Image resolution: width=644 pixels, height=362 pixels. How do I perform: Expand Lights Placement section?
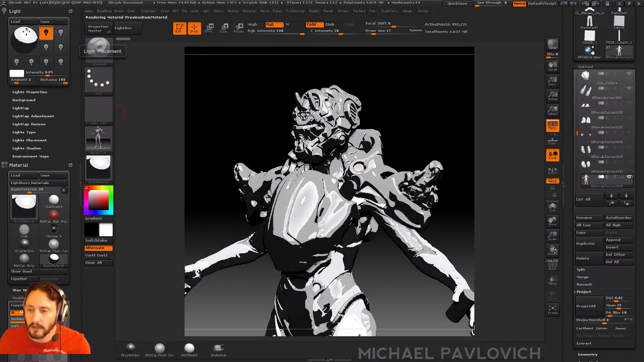(x=30, y=140)
